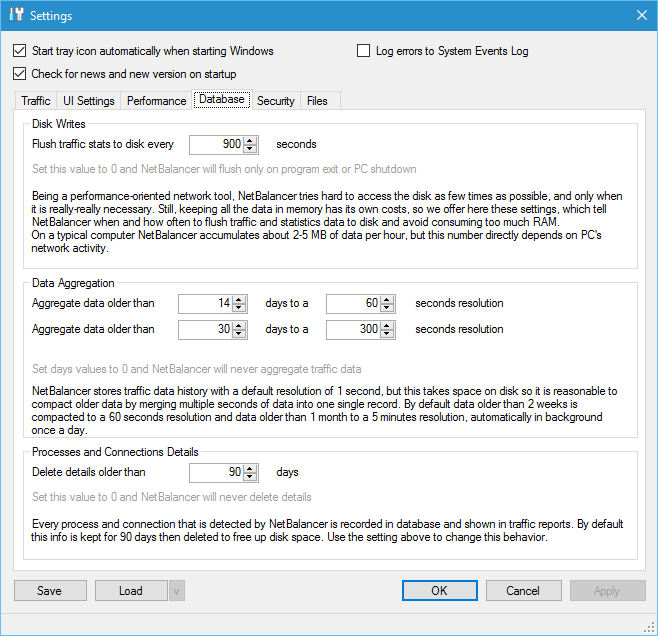Screen dimensions: 658x636
Task: Decrease flush traffic stats seconds value
Action: pyautogui.click(x=250, y=149)
